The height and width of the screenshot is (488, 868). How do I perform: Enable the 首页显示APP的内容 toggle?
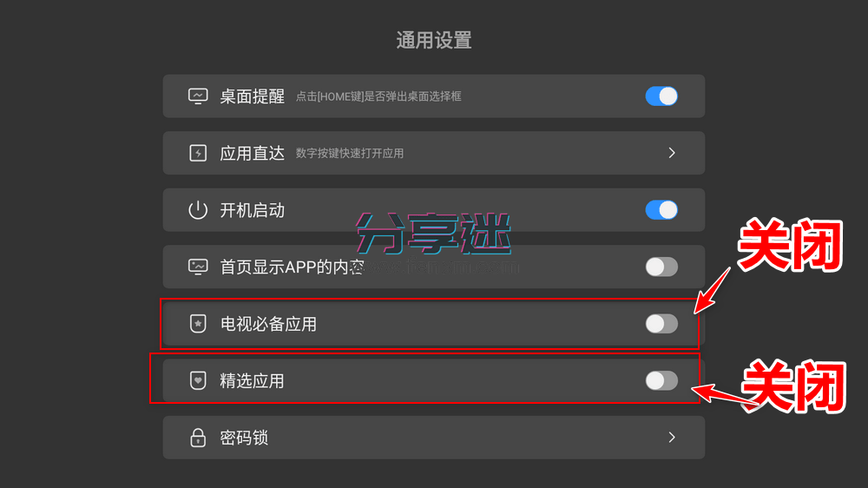(x=661, y=267)
